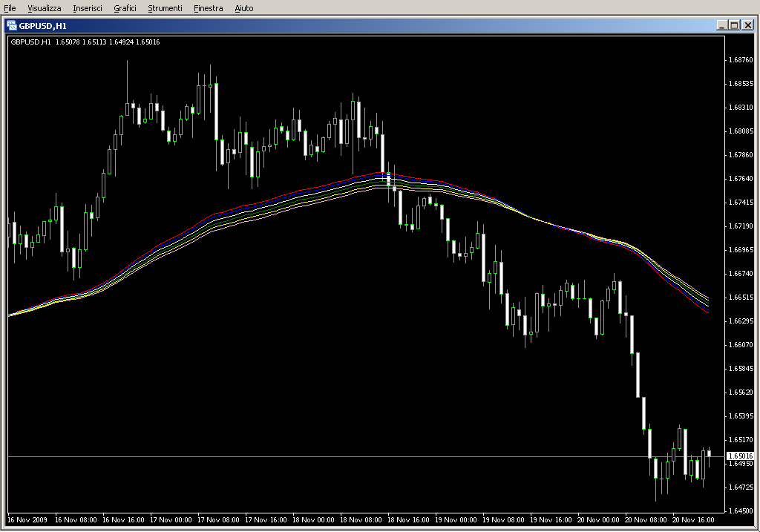Open the Grafici menu
This screenshot has width=760, height=532.
[125, 8]
